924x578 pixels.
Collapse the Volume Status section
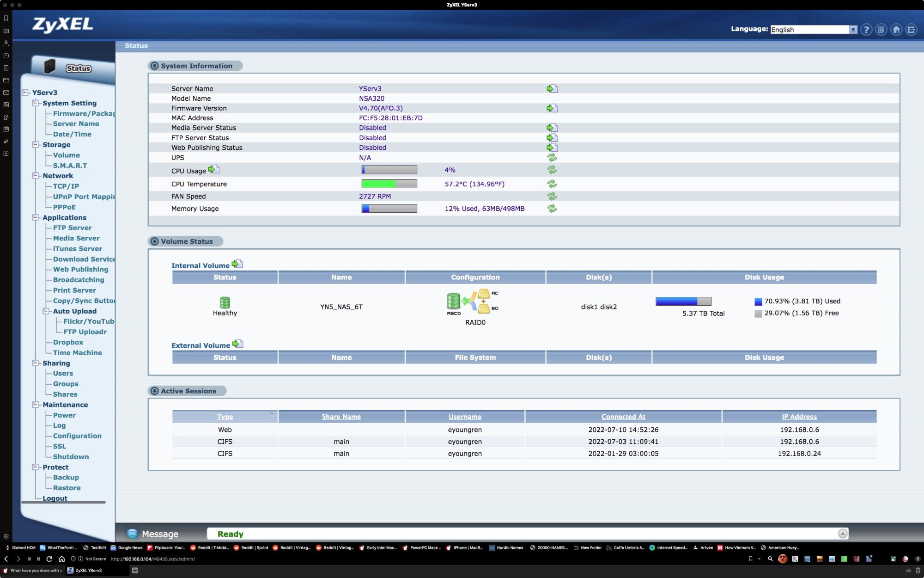155,241
